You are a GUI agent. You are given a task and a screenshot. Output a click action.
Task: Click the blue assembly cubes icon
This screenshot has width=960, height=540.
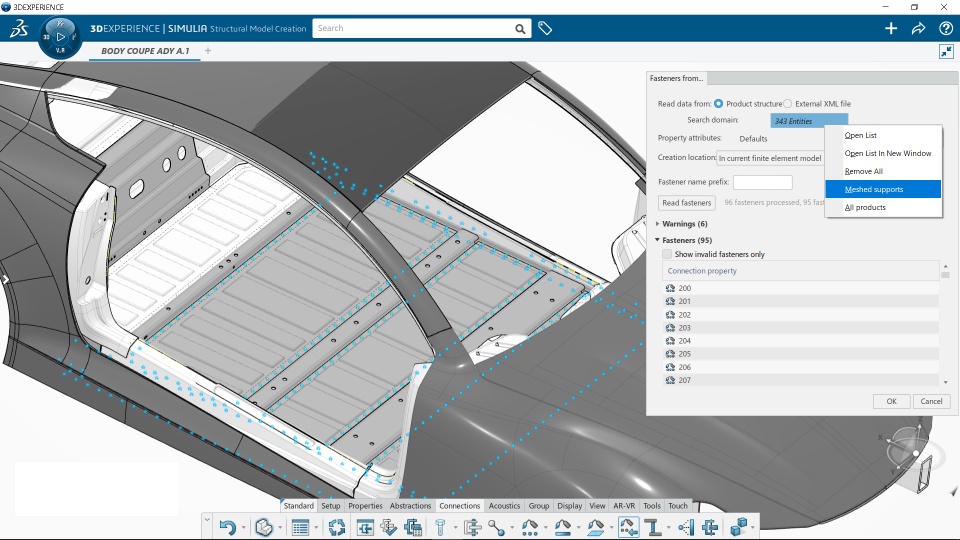[x=738, y=527]
